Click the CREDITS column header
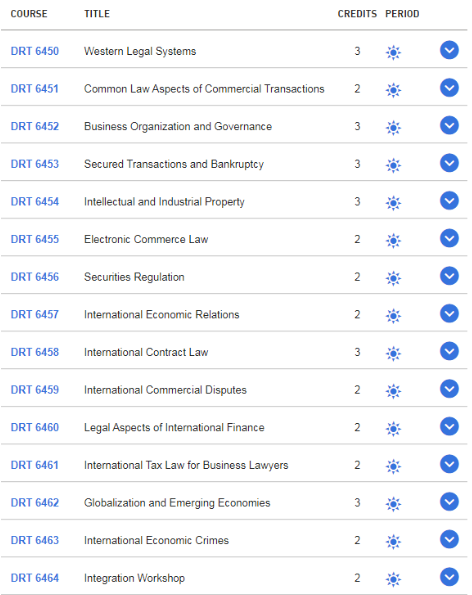The width and height of the screenshot is (472, 595). pos(357,14)
